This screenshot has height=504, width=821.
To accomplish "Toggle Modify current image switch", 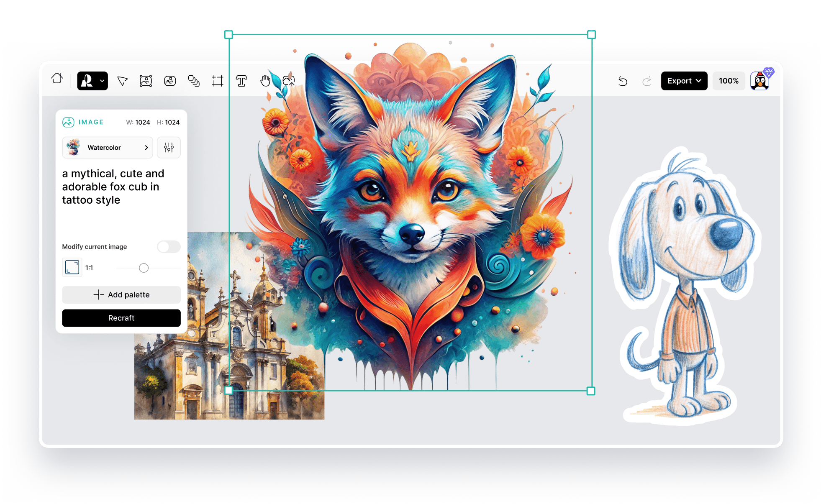I will 169,247.
